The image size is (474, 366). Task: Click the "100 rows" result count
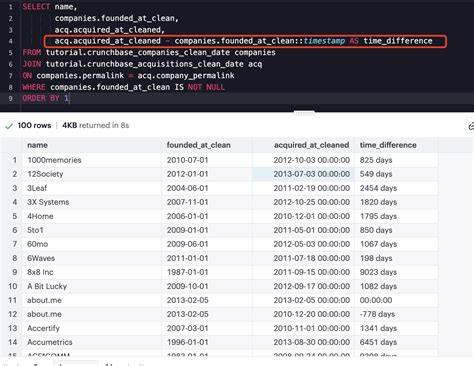pos(34,125)
